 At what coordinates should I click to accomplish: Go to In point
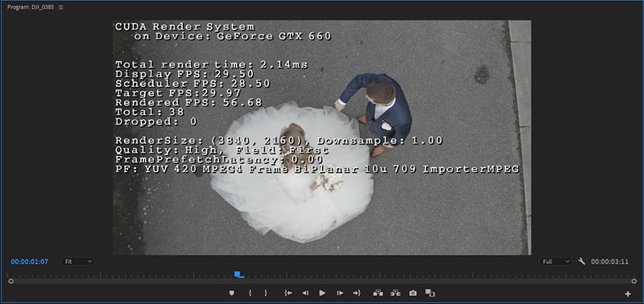click(x=288, y=293)
